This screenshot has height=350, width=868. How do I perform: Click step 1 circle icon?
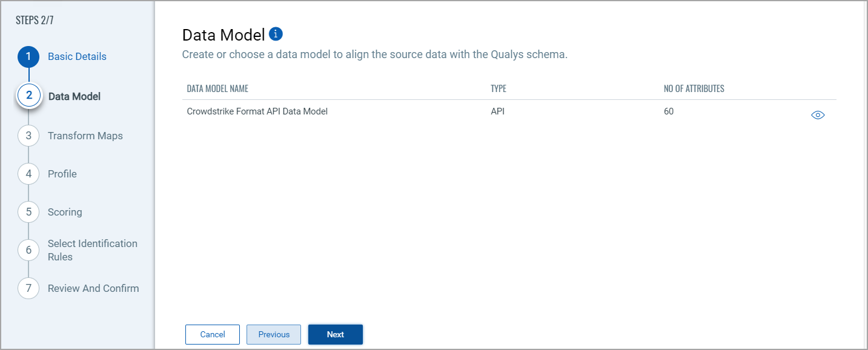click(28, 56)
